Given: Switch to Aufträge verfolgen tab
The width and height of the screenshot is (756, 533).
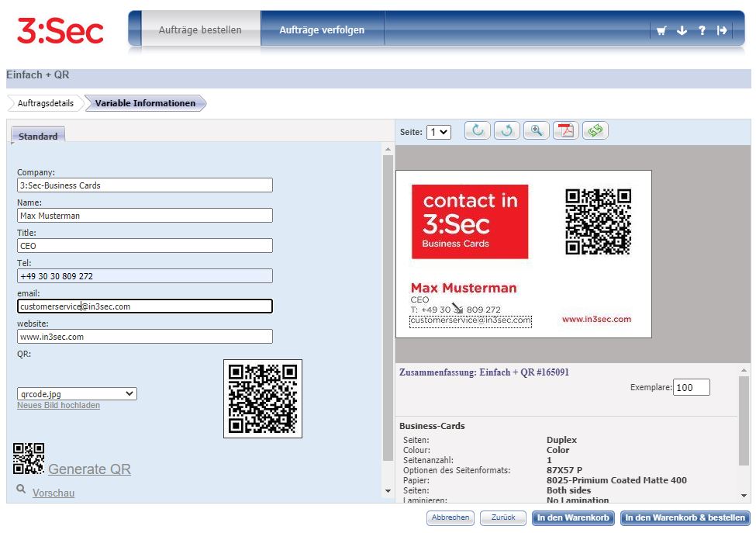Looking at the screenshot, I should click(x=322, y=30).
